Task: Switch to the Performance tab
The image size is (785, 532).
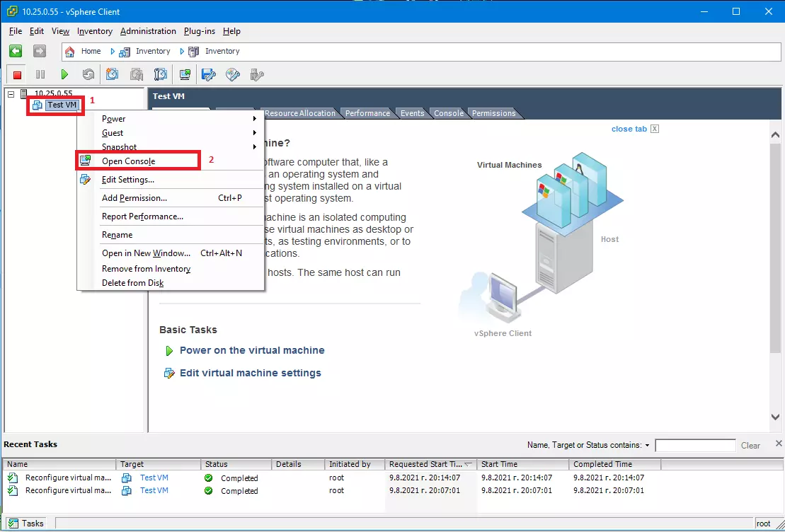Action: (367, 113)
